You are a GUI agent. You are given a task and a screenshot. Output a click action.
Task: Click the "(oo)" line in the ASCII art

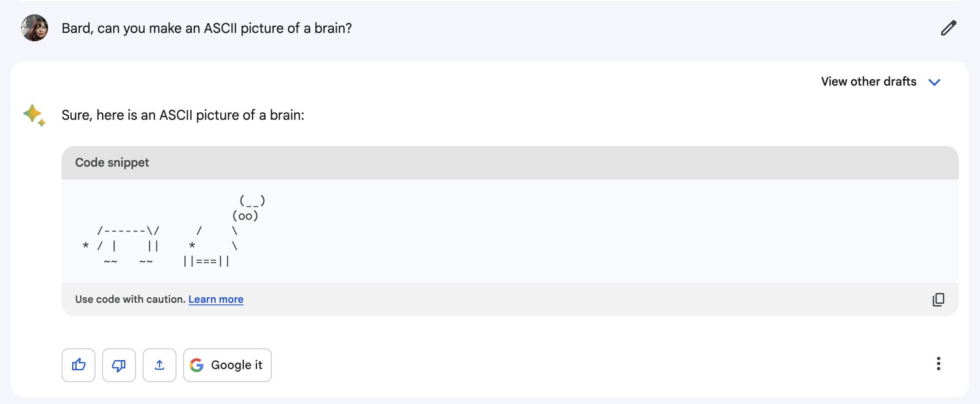point(245,216)
